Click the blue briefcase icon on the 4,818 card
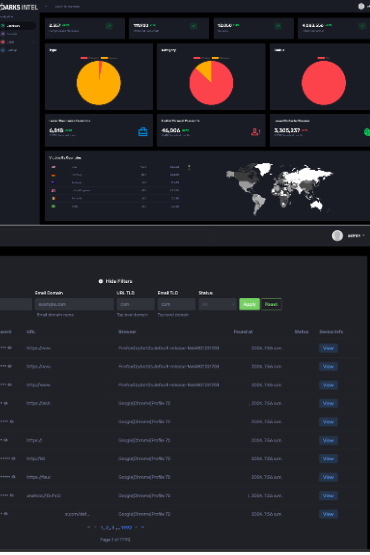370x555 pixels. click(x=143, y=132)
